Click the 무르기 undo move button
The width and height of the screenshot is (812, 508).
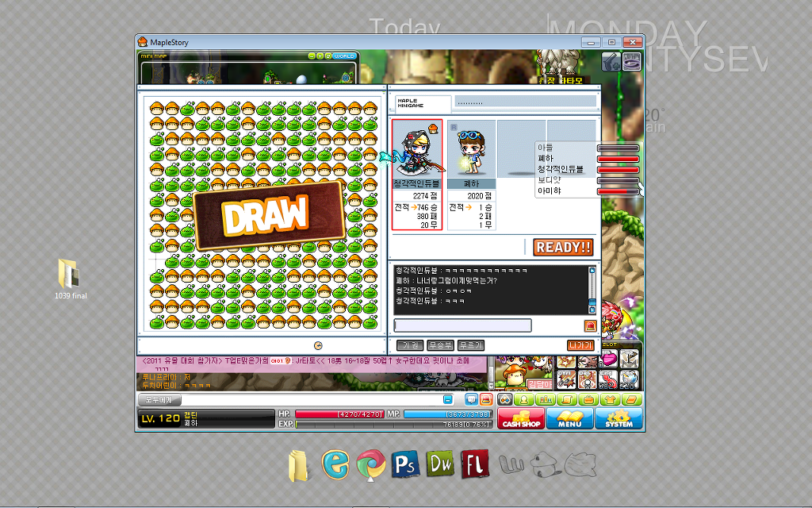[x=471, y=345]
